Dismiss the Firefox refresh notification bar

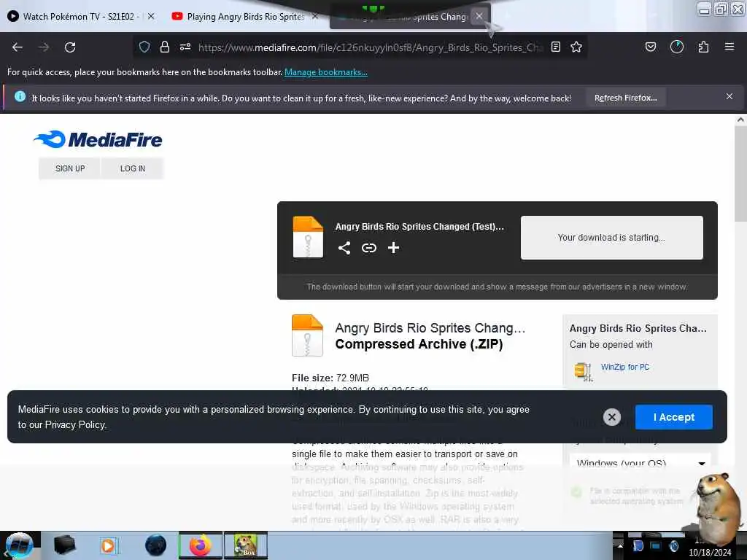click(x=729, y=96)
